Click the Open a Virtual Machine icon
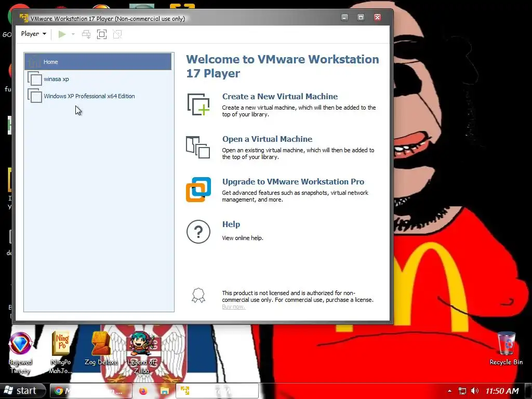This screenshot has width=532, height=399. pos(198,147)
